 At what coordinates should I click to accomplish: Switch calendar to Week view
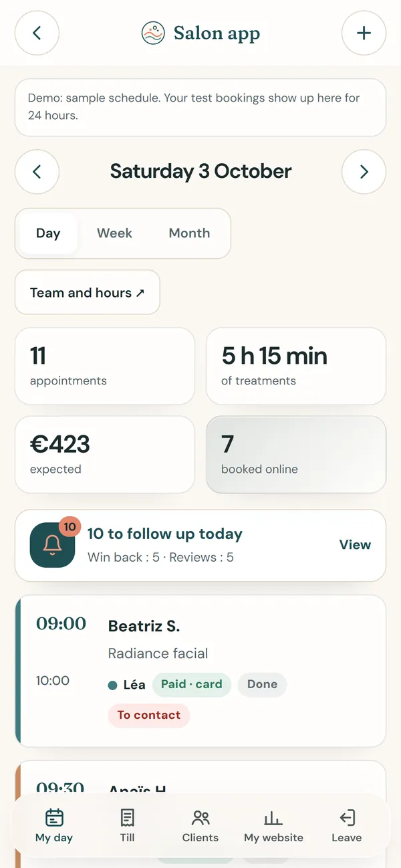[x=114, y=233]
